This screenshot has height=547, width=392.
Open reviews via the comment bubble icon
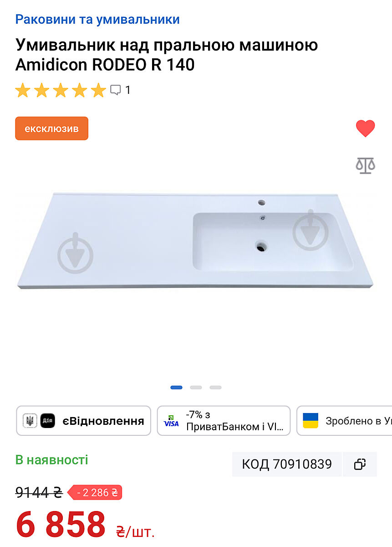pyautogui.click(x=116, y=90)
